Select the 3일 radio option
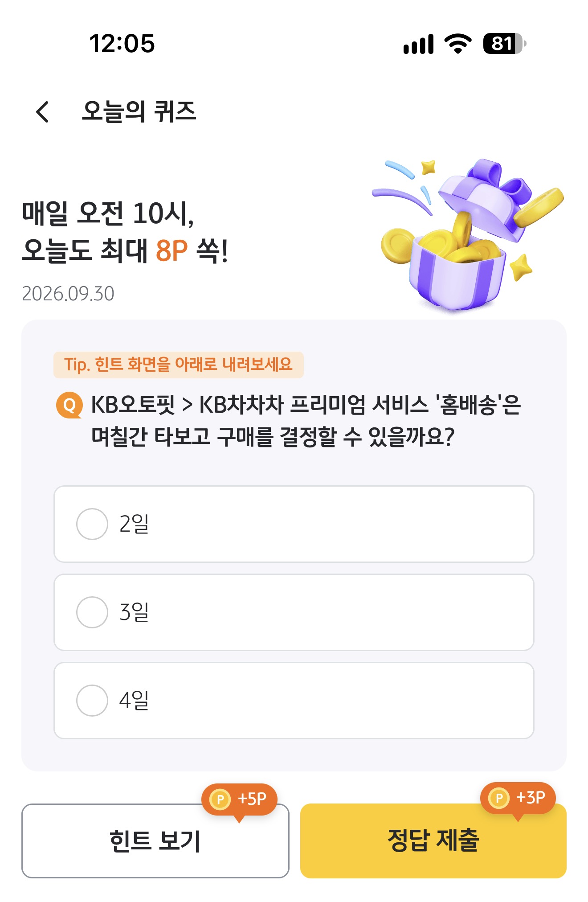 coord(294,612)
